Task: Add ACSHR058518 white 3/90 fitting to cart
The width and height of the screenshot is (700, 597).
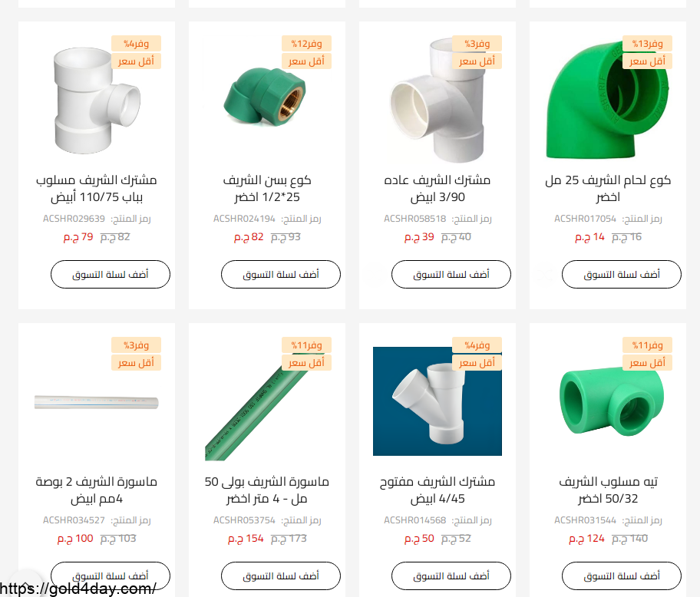Action: pyautogui.click(x=451, y=275)
